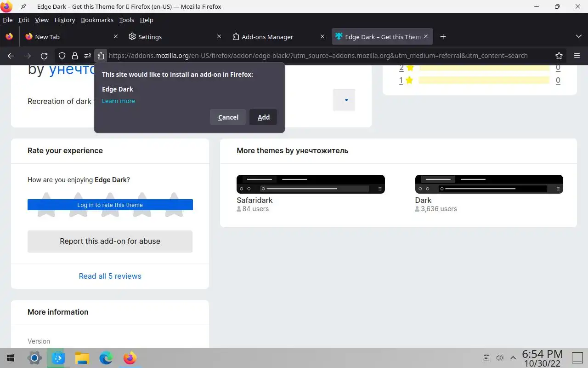Click the fifth rating star
This screenshot has height=368, width=588.
coord(174,205)
